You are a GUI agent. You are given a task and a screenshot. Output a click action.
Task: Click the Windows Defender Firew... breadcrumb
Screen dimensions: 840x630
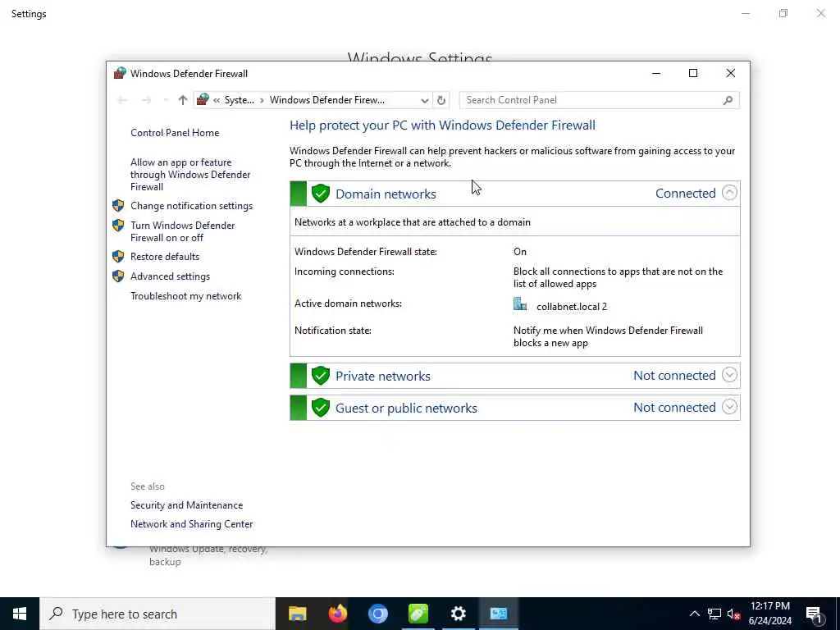326,100
